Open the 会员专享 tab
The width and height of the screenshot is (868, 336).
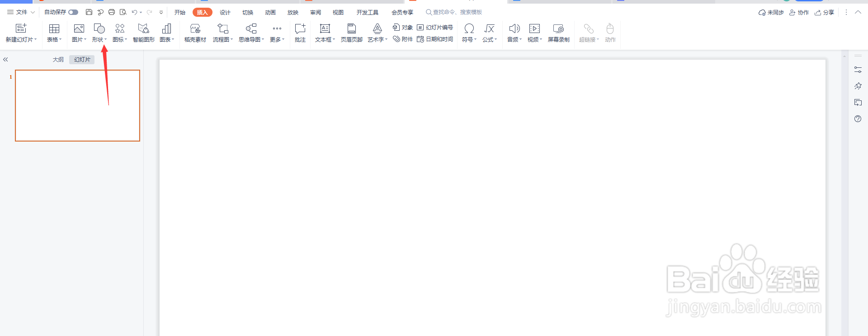pos(402,12)
